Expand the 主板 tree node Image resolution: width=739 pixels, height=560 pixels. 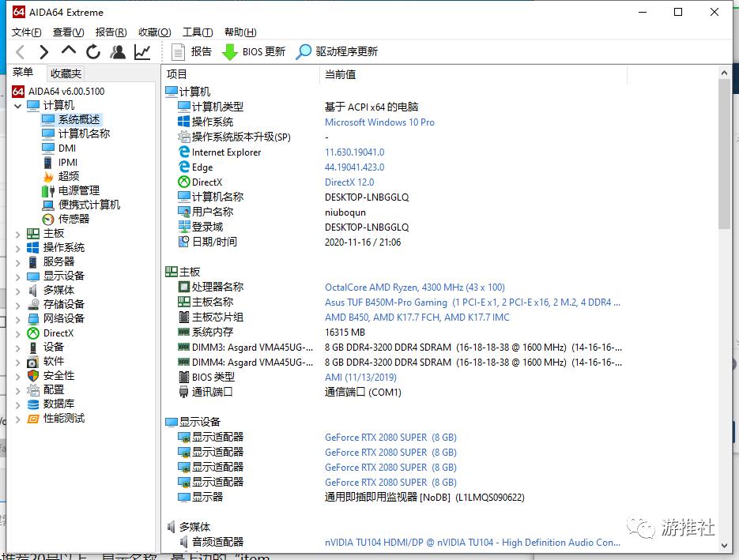(17, 233)
